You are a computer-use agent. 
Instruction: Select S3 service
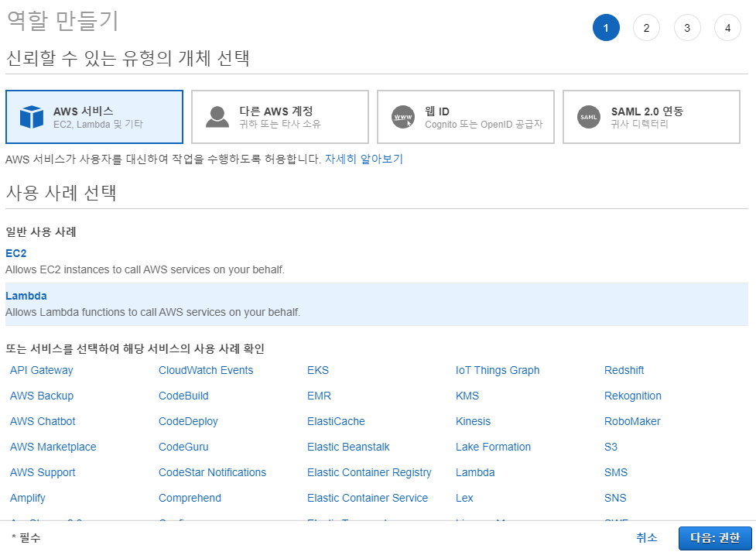point(611,447)
